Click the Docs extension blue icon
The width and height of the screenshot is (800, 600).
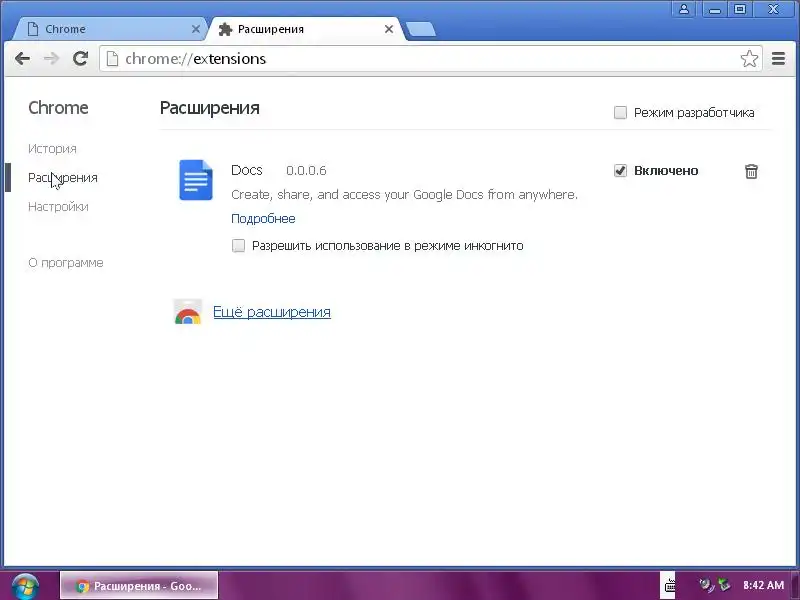pos(196,180)
